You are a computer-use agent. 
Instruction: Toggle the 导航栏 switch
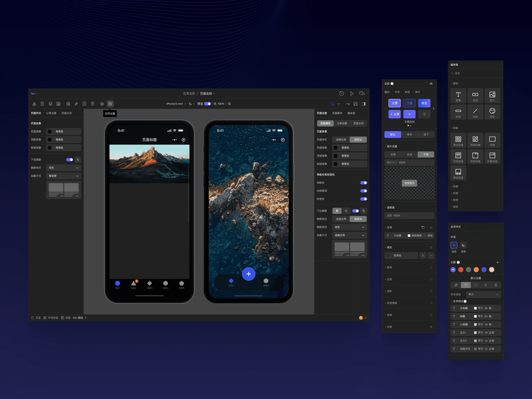364,183
